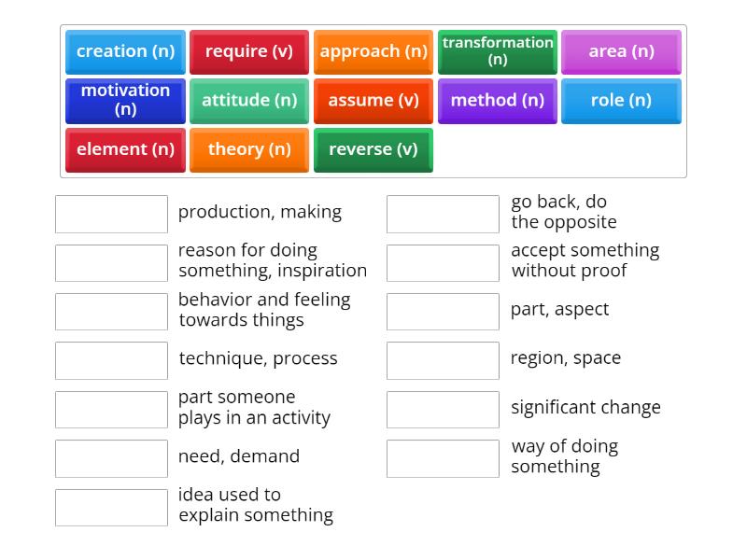Click the 'reverse (v)' word tile
This screenshot has height=560, width=747.
373,149
